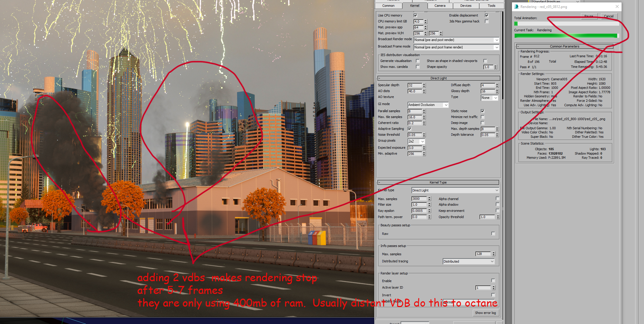Collapse the Common Parameters rollout
This screenshot has height=324, width=644.
click(564, 46)
